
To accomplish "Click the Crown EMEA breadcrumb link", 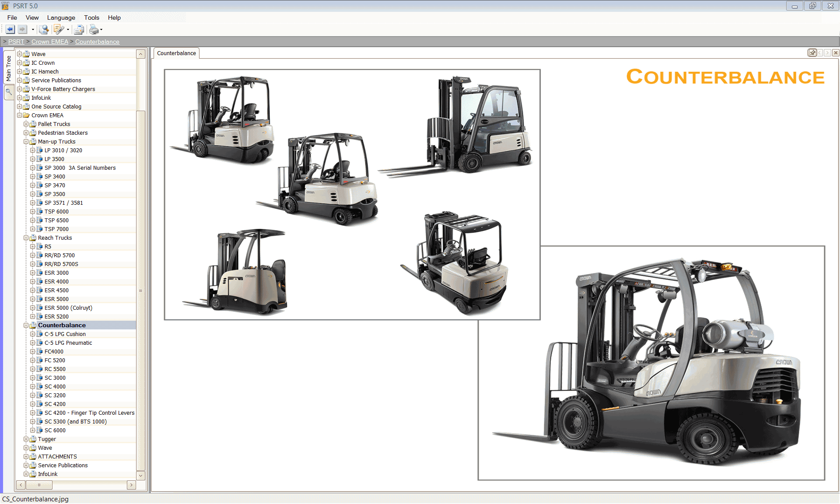I will click(x=49, y=42).
